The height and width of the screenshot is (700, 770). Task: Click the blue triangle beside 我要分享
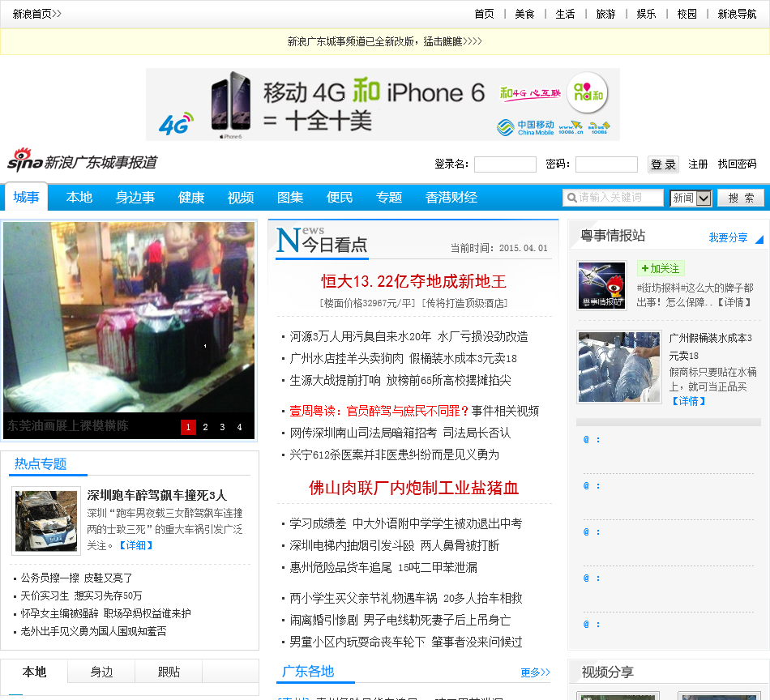pyautogui.click(x=759, y=239)
